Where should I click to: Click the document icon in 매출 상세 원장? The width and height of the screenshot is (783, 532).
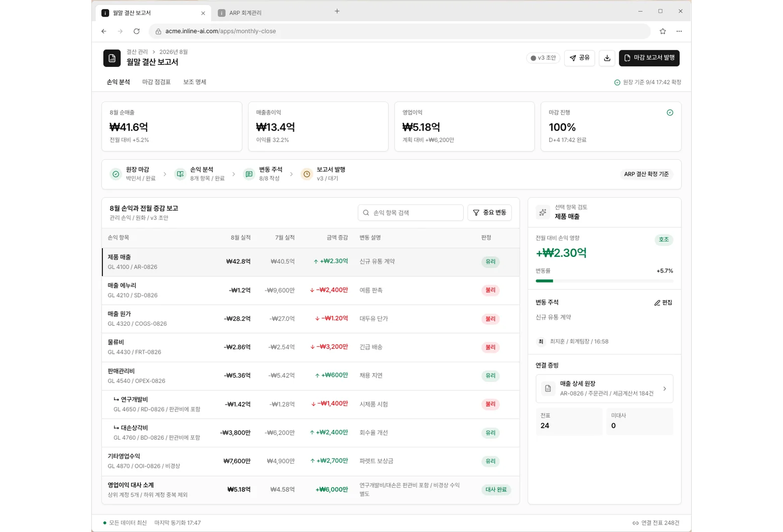point(548,388)
